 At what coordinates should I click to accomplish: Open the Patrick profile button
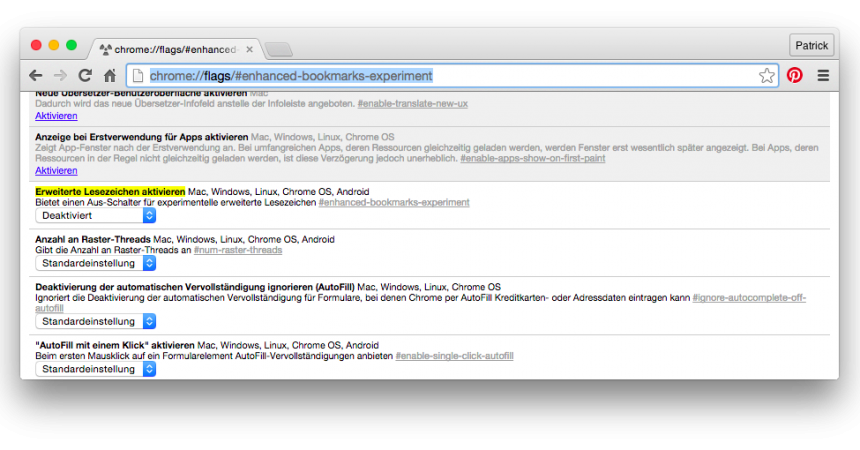[812, 46]
